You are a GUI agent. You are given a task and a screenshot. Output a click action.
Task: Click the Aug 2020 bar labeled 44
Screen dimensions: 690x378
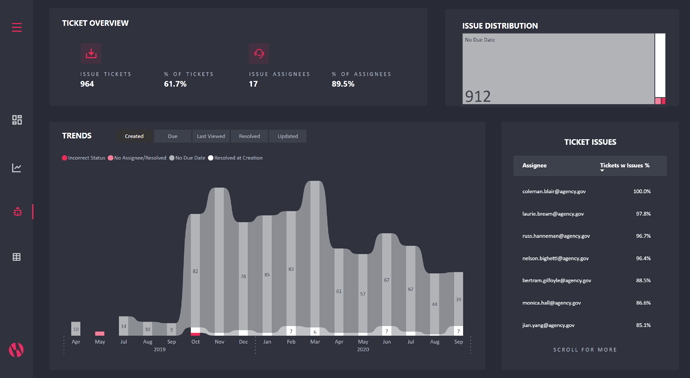(434, 304)
